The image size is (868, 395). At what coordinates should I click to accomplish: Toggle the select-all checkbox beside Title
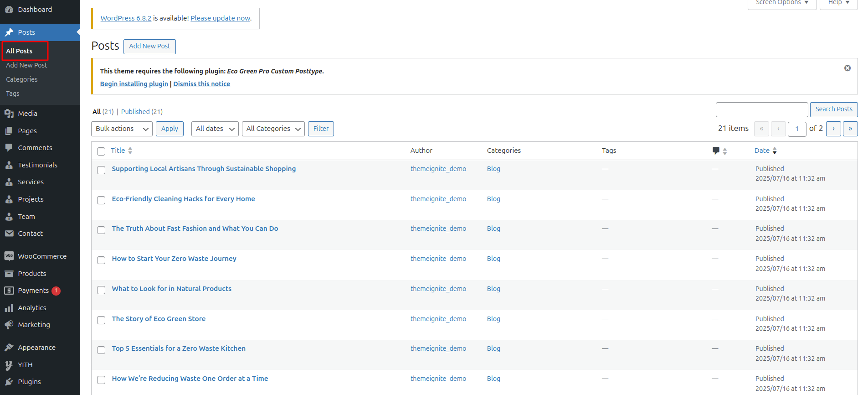(x=101, y=151)
